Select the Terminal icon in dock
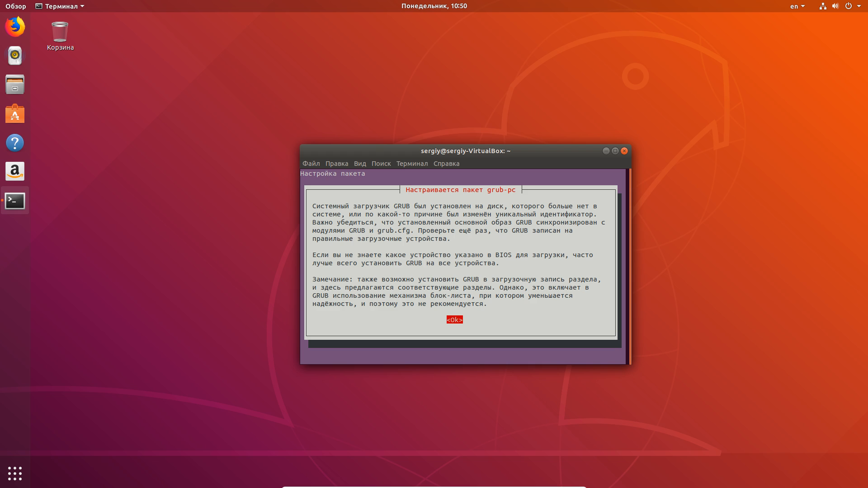Image resolution: width=868 pixels, height=488 pixels. tap(15, 201)
